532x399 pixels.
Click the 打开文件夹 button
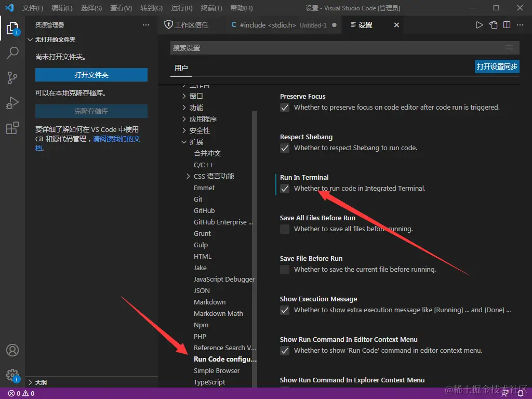coord(91,75)
